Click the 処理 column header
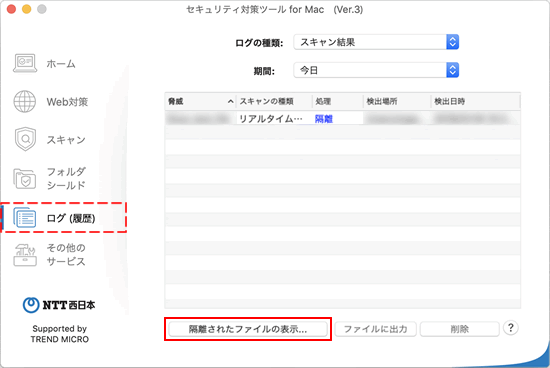Screen dimensions: 550x368 337,101
